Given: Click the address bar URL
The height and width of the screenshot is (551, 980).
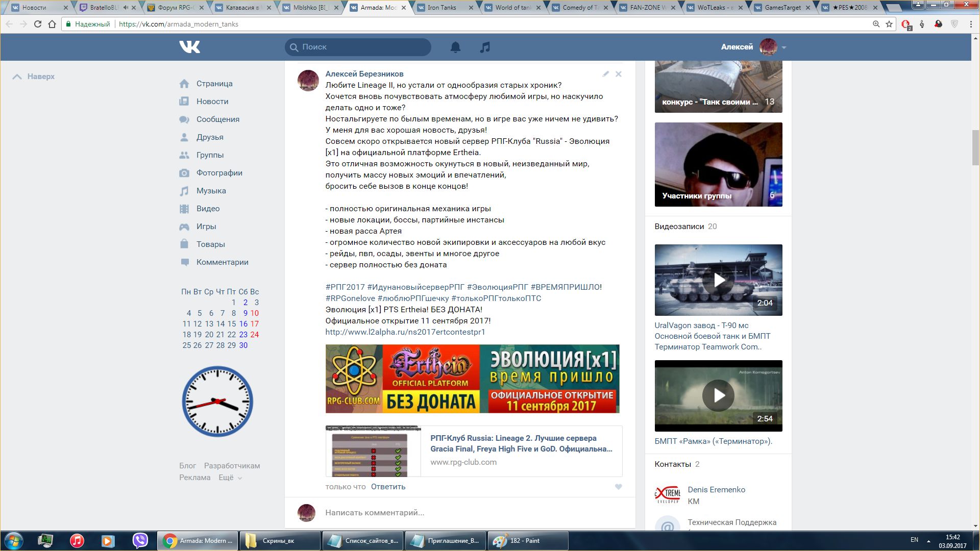Looking at the screenshot, I should [178, 24].
